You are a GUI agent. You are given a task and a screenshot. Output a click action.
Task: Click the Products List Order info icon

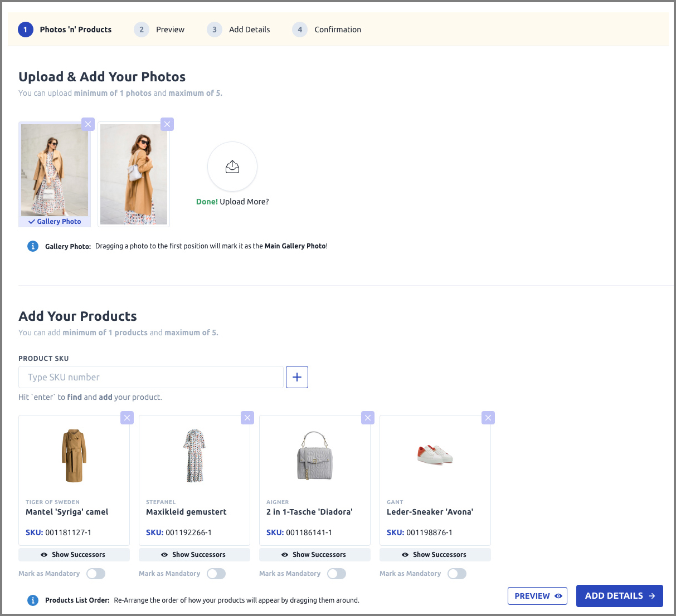point(33,600)
